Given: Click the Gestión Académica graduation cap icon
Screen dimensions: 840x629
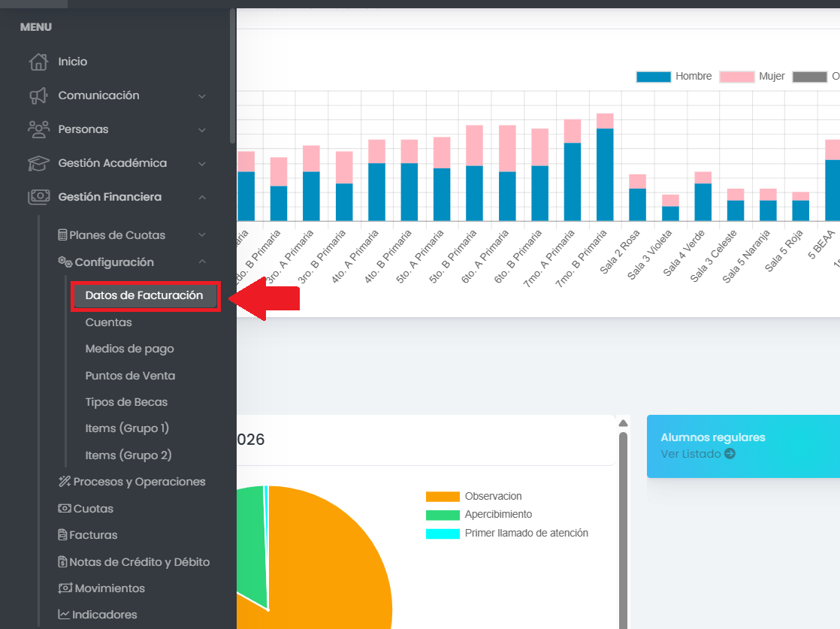Looking at the screenshot, I should coord(38,163).
